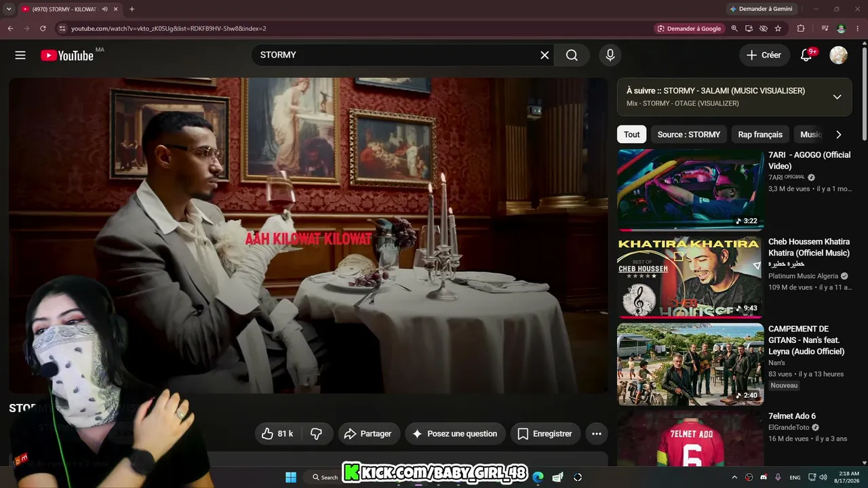
Task: Like the video with 81 k likes
Action: point(277,434)
